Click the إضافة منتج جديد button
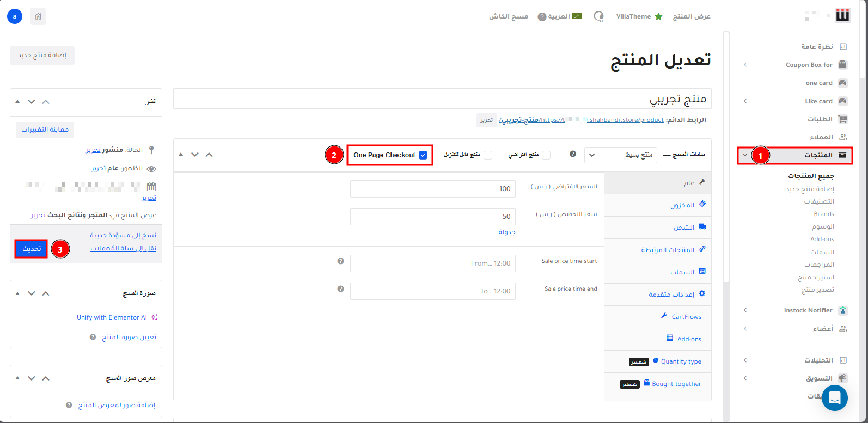 click(x=42, y=56)
